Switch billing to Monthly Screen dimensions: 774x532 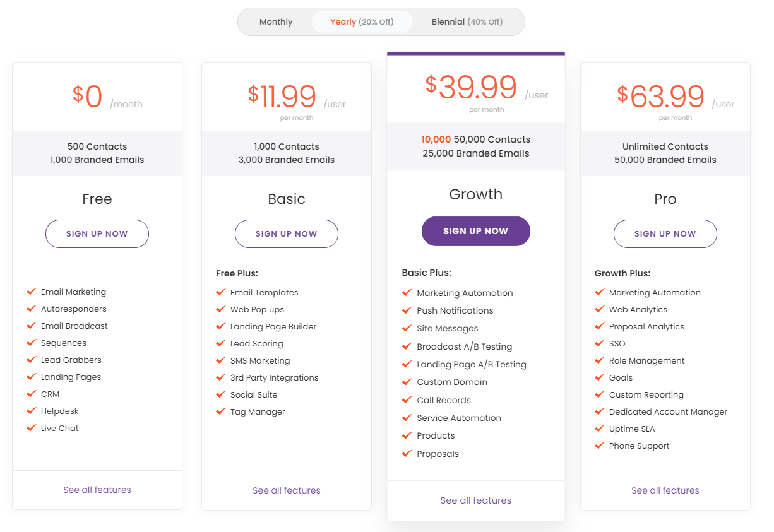point(276,22)
